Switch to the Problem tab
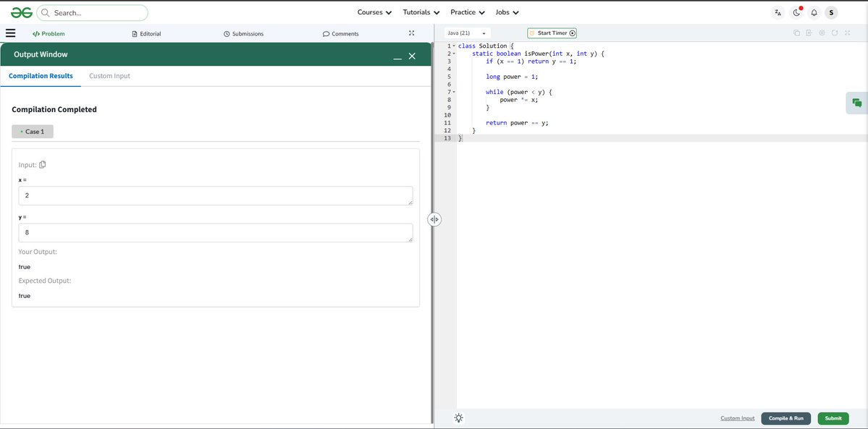868x429 pixels. (x=49, y=34)
